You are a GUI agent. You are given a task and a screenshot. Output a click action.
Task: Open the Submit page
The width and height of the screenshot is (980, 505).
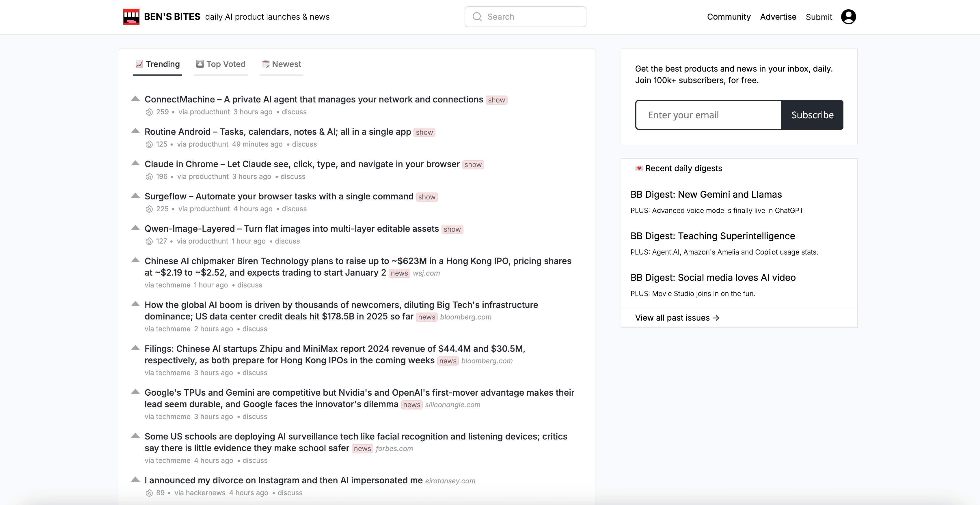[x=819, y=17]
